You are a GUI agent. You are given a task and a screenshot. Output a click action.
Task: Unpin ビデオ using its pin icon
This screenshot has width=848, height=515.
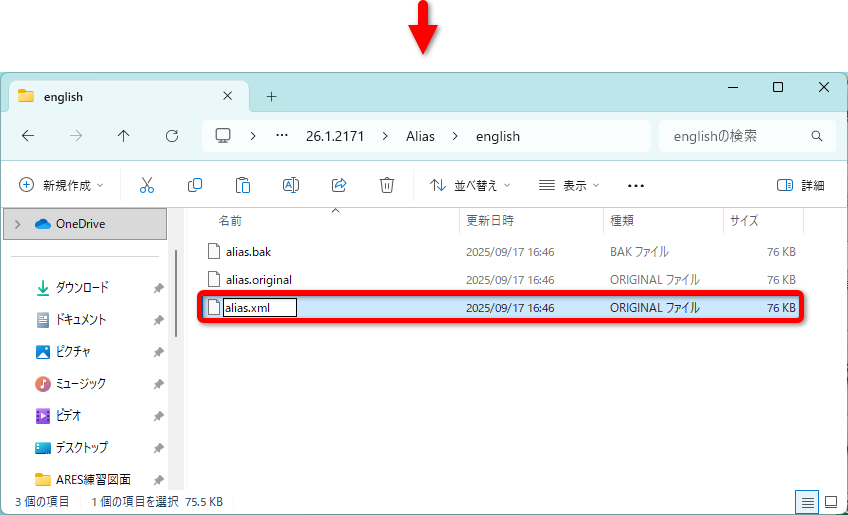click(158, 416)
